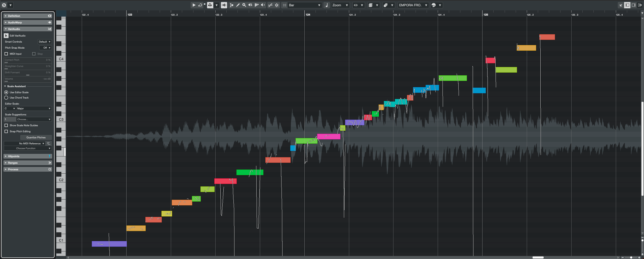644x259 pixels.
Task: Check Snap Pitch Editing
Action: [6, 132]
